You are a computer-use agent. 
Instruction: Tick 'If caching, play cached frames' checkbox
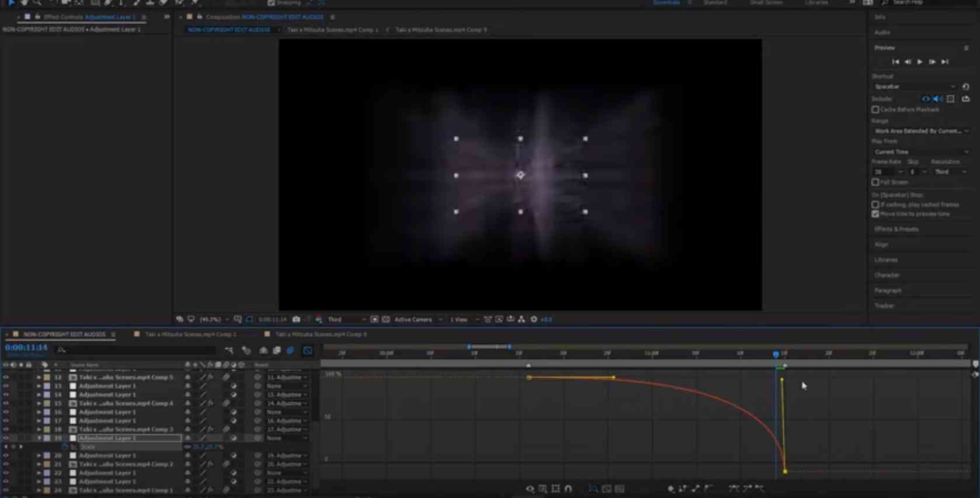click(x=875, y=205)
